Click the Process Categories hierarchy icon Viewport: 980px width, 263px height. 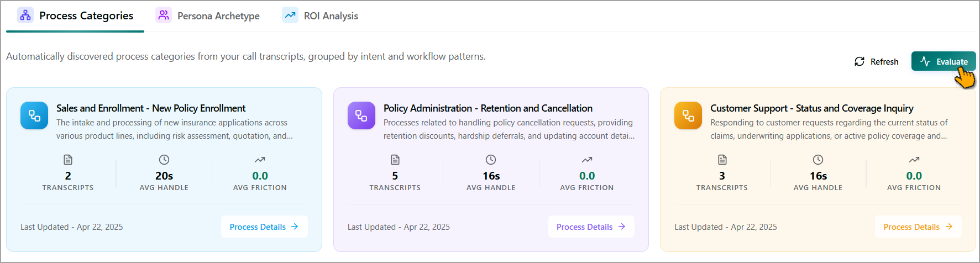coord(25,15)
